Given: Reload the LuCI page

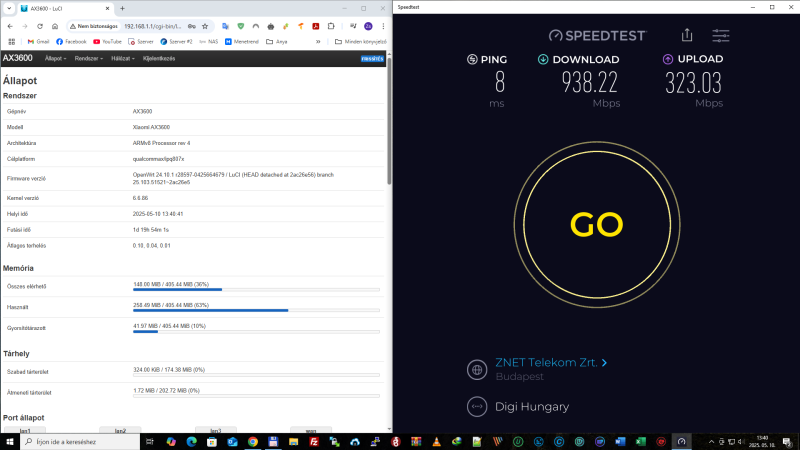Looking at the screenshot, I should tap(40, 27).
